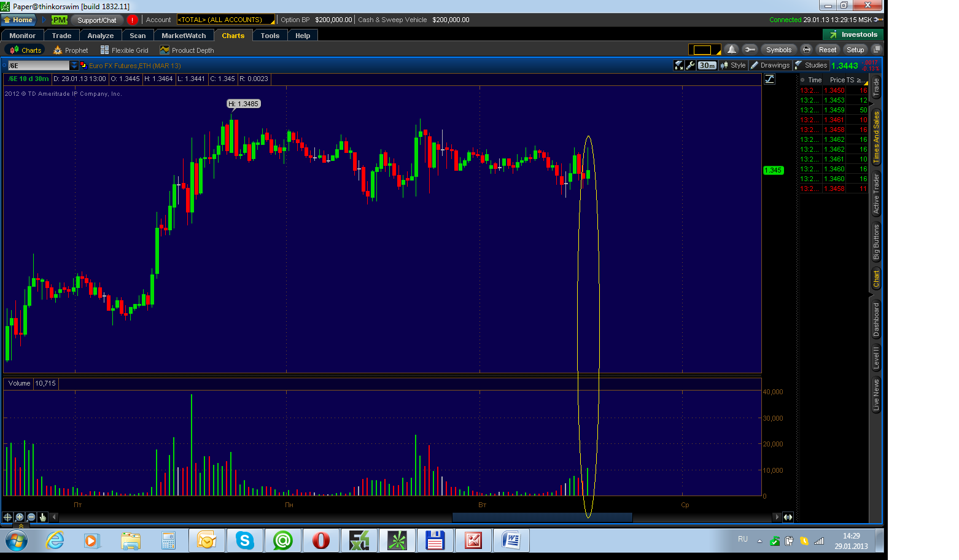
Task: Switch to the Trade tab
Action: pyautogui.click(x=61, y=36)
